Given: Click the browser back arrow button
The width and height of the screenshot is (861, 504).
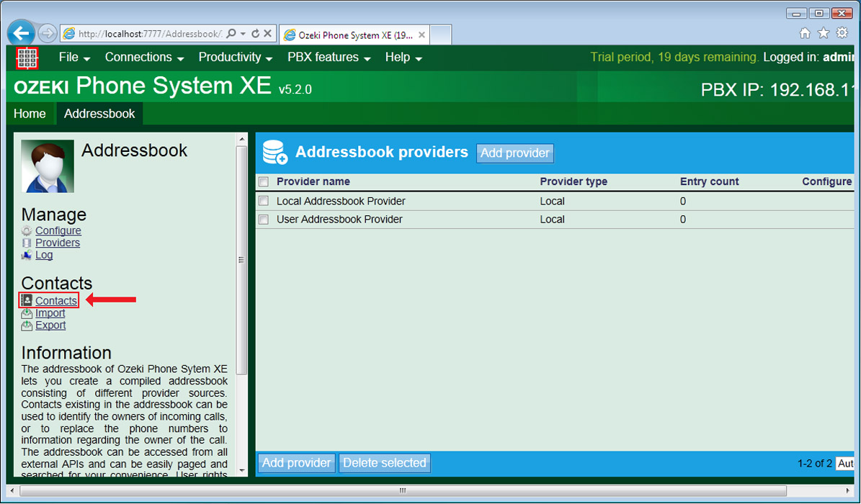Looking at the screenshot, I should tap(21, 34).
